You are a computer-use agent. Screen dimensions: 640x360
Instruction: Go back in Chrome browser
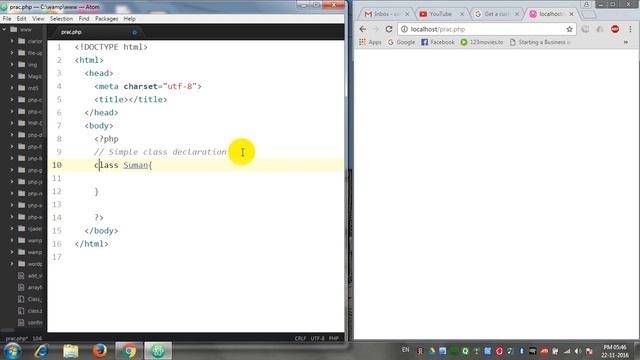tap(363, 29)
